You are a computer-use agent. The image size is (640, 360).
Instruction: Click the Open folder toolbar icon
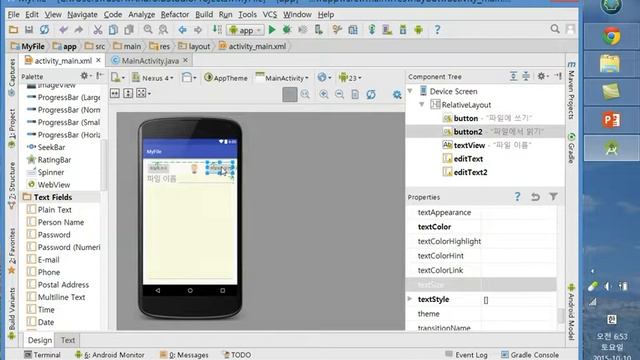(13, 30)
